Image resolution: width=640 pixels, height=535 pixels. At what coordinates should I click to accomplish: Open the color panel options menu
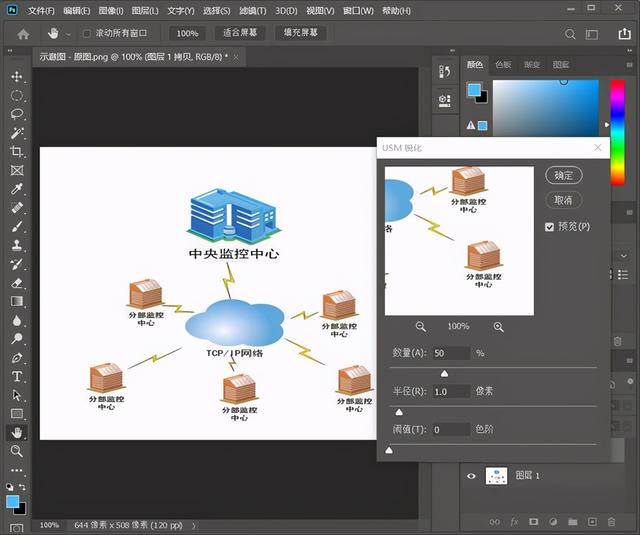click(629, 65)
